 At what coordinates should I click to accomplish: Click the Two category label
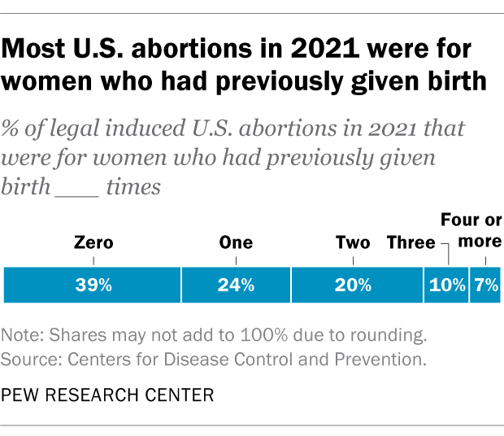pyautogui.click(x=353, y=242)
